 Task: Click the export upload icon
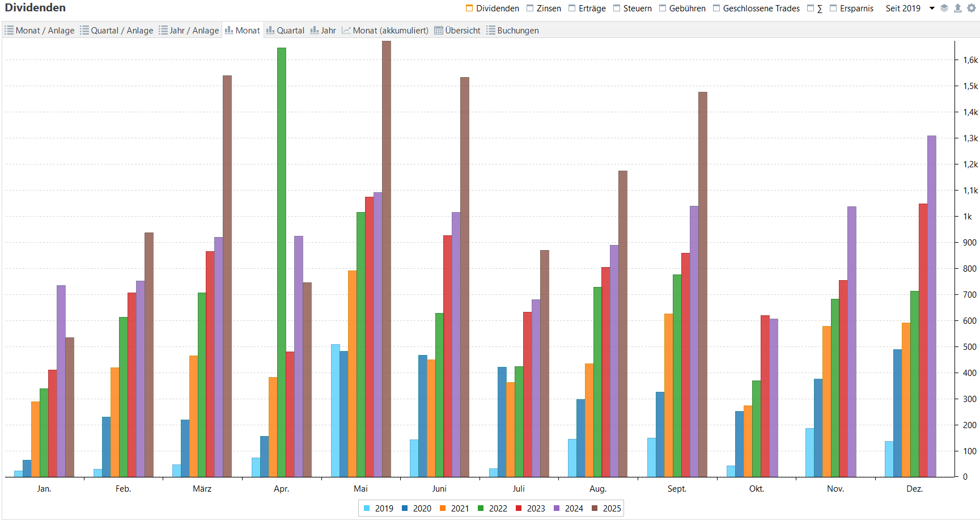click(958, 8)
